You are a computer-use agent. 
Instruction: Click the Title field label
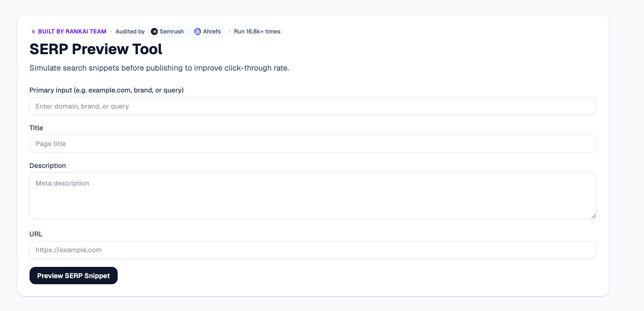click(36, 128)
